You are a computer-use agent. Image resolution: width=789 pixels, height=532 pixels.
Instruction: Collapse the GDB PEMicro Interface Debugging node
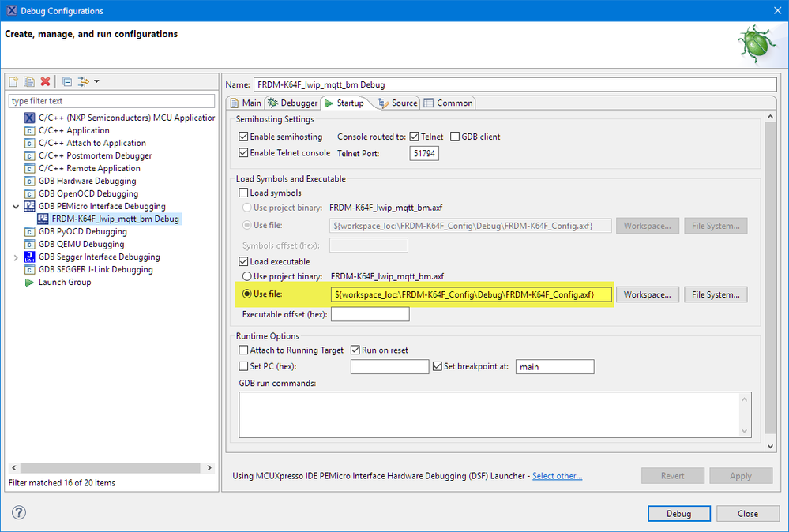(16, 206)
